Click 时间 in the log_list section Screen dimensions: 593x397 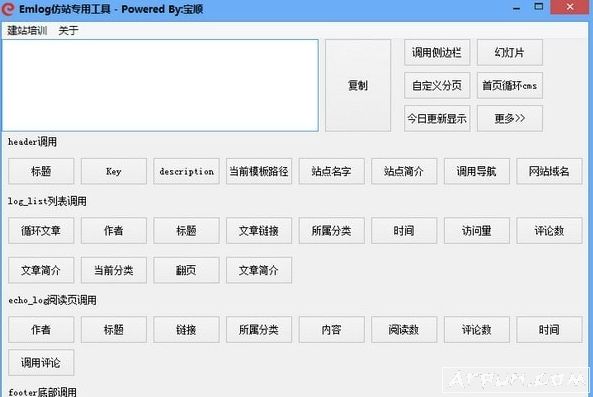point(404,231)
